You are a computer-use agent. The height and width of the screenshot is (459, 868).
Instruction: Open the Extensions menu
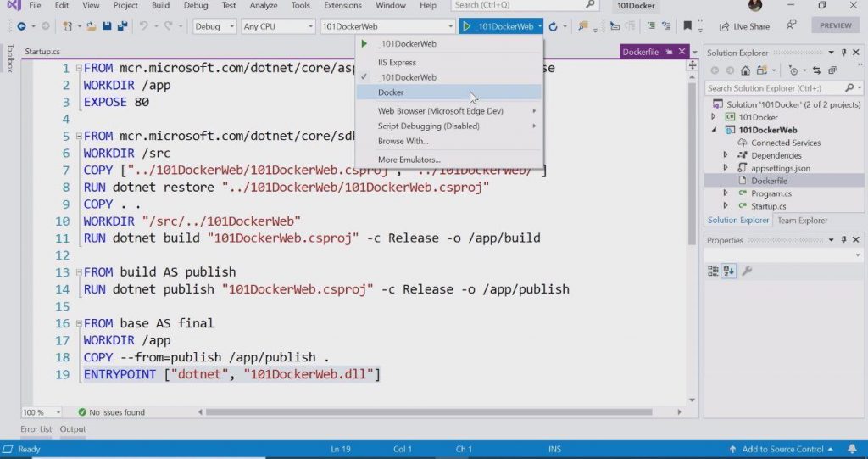pyautogui.click(x=342, y=5)
